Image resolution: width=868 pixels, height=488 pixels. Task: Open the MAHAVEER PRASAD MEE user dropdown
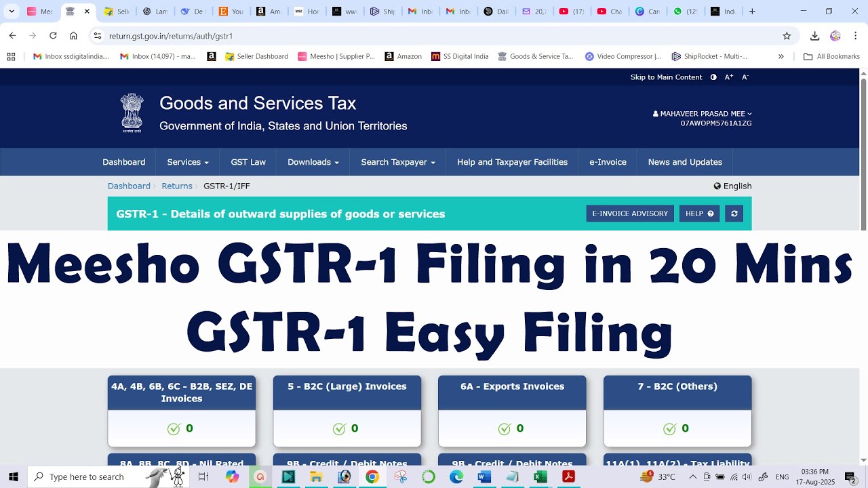coord(703,114)
